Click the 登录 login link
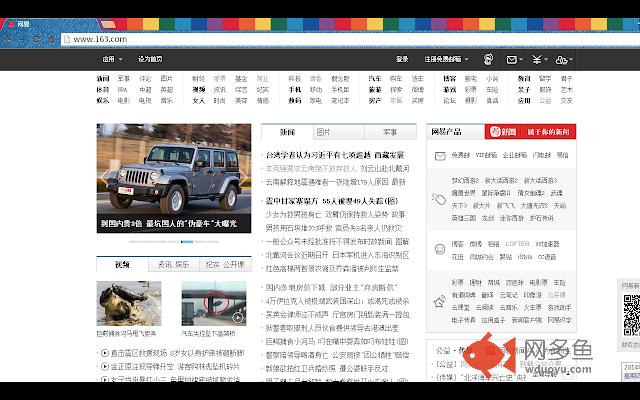This screenshot has height=400, width=640. point(402,59)
